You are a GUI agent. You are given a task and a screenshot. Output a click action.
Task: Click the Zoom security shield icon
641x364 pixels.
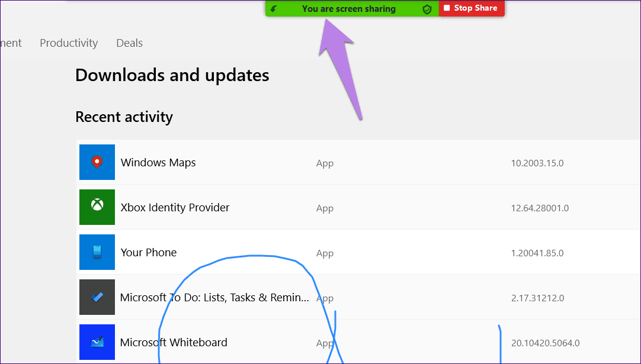(427, 9)
